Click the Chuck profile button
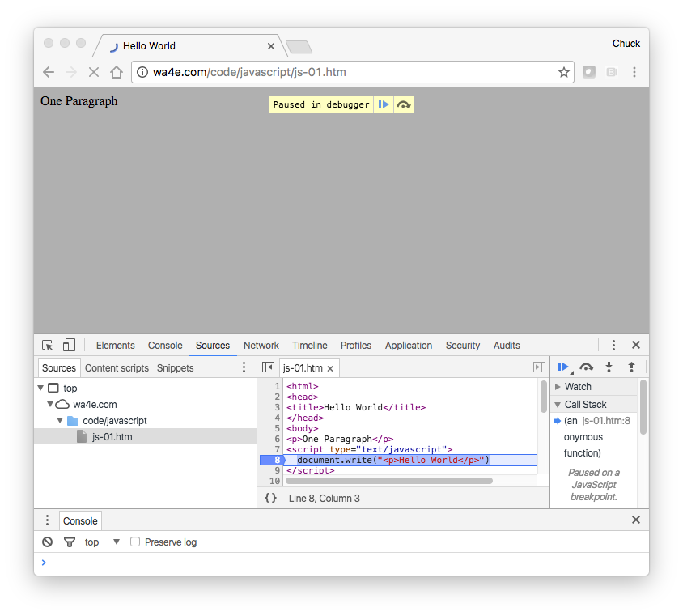The height and width of the screenshot is (616, 683). click(x=626, y=44)
